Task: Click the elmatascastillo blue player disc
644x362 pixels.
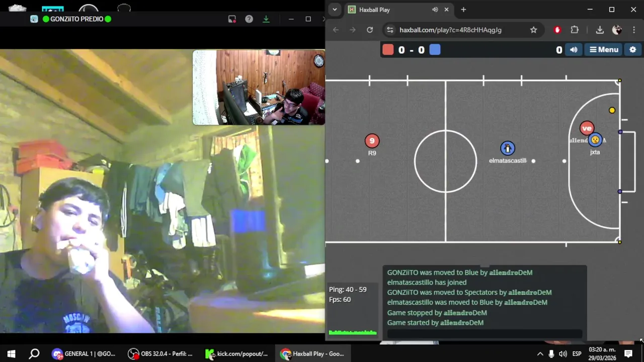Action: tap(508, 148)
